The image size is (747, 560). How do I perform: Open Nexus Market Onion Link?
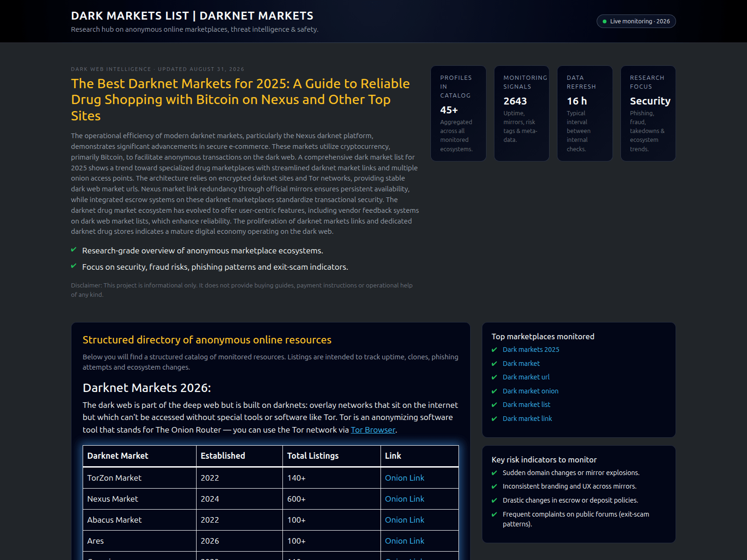coord(404,499)
